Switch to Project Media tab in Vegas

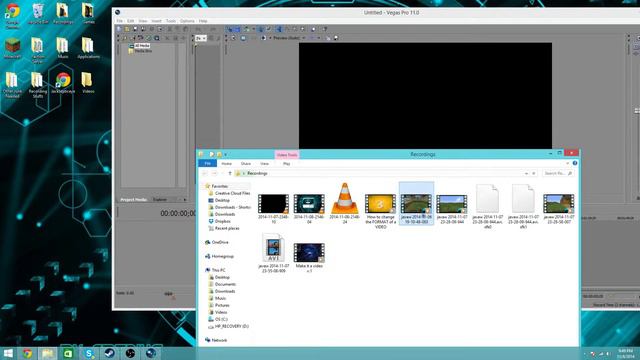133,200
